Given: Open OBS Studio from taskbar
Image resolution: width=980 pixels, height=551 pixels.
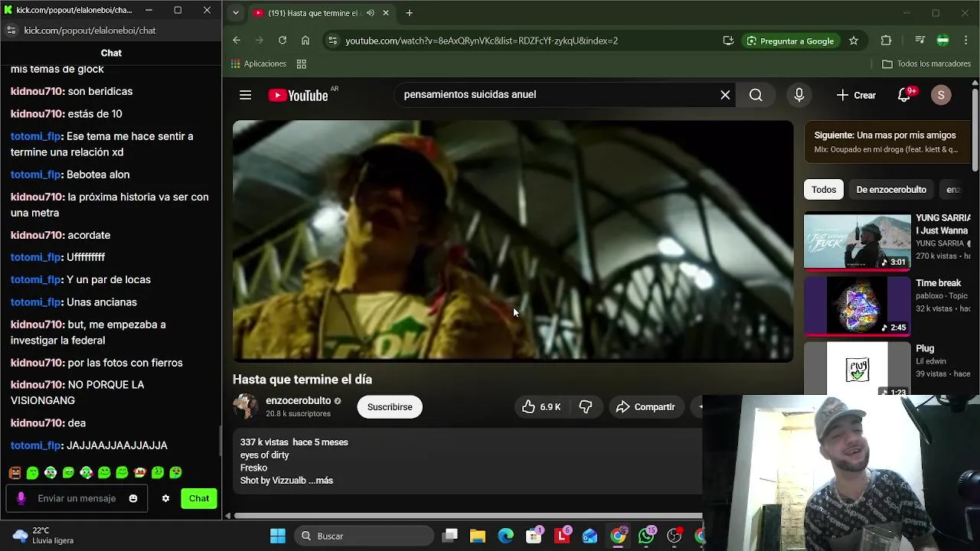Looking at the screenshot, I should click(x=675, y=536).
